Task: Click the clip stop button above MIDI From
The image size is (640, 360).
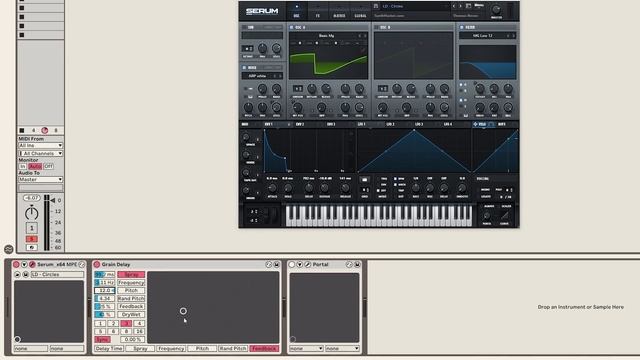Action: [x=22, y=131]
